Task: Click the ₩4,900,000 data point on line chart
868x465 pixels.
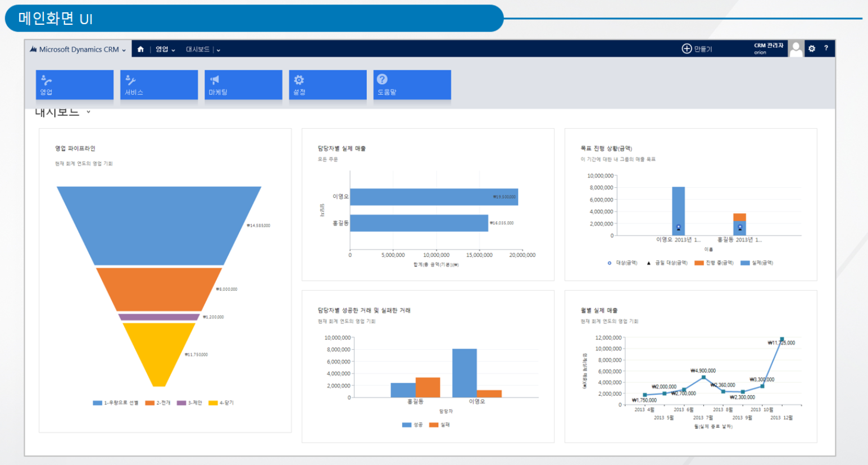Action: [703, 377]
